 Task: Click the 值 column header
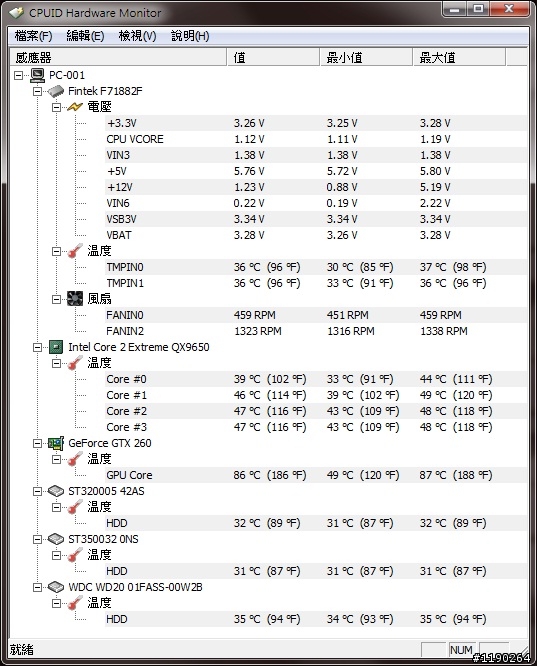point(273,57)
